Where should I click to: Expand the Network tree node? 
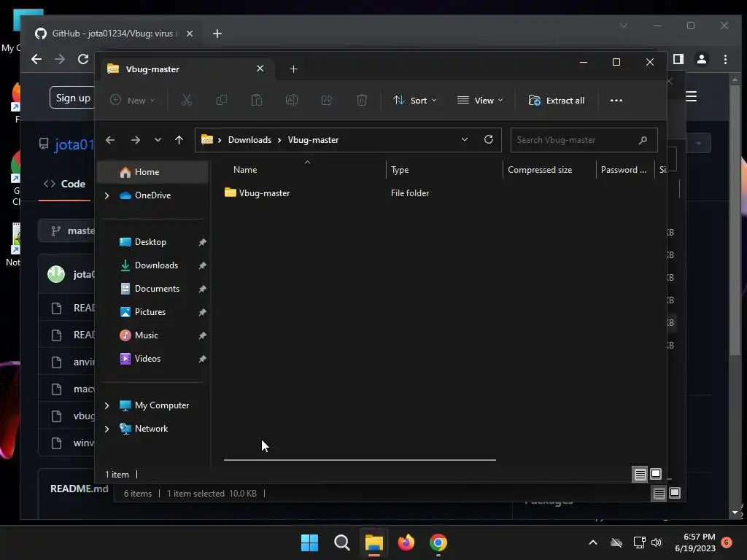point(107,429)
